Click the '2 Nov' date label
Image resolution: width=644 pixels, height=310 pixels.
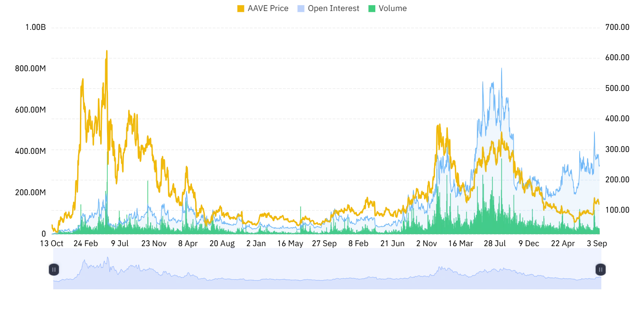pos(426,243)
